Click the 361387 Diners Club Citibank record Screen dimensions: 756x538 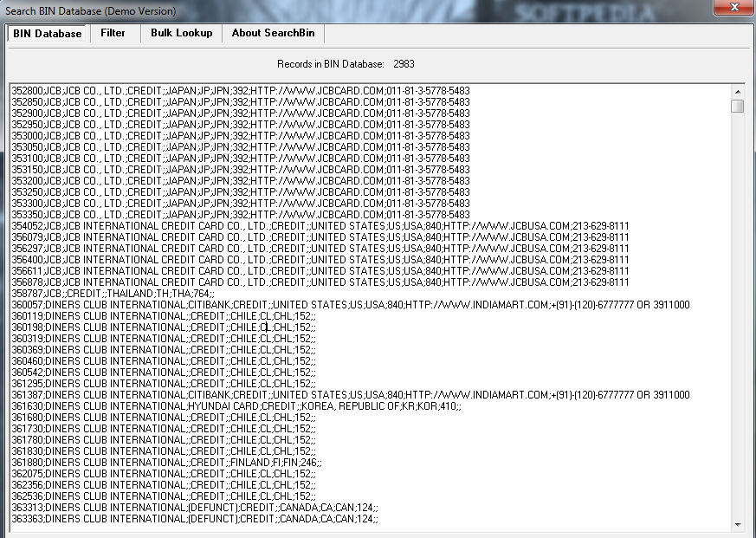click(351, 395)
